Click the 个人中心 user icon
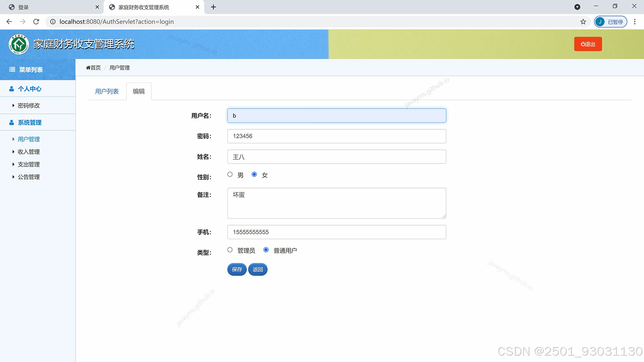This screenshot has width=644, height=362. (x=11, y=89)
